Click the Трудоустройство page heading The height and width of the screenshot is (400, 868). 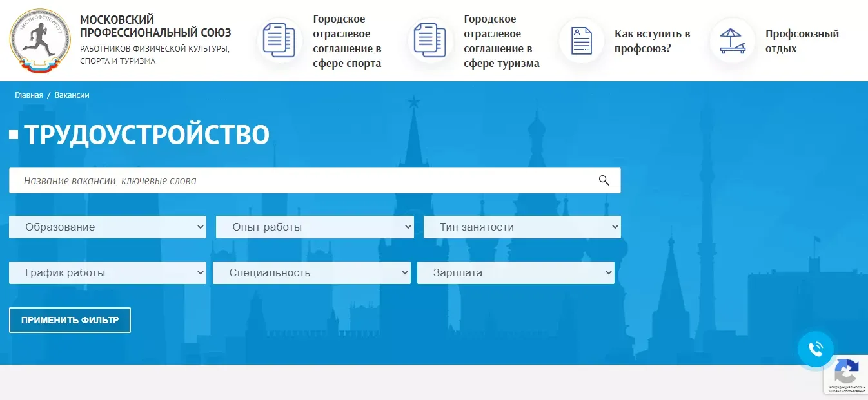tap(146, 135)
